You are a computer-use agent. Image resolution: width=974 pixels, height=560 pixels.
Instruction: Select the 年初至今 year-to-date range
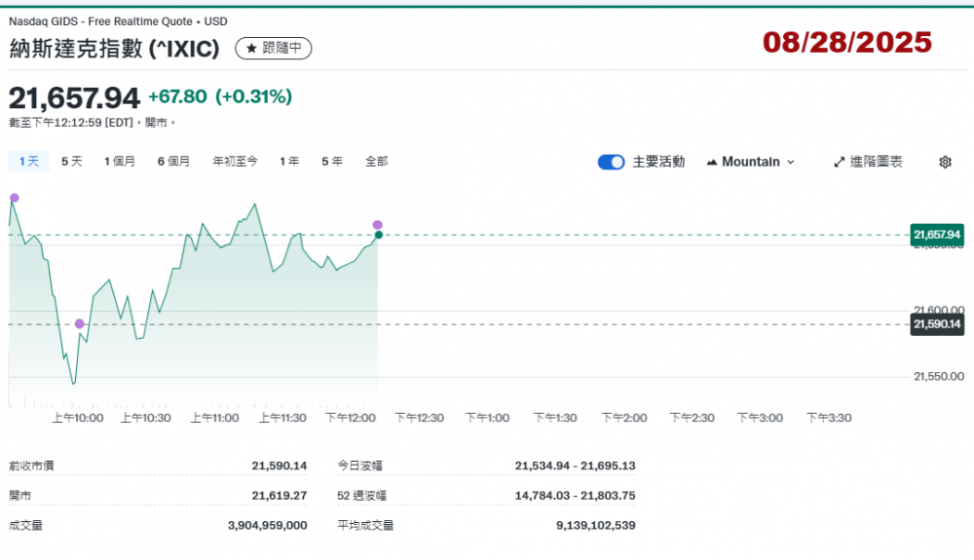(x=235, y=162)
